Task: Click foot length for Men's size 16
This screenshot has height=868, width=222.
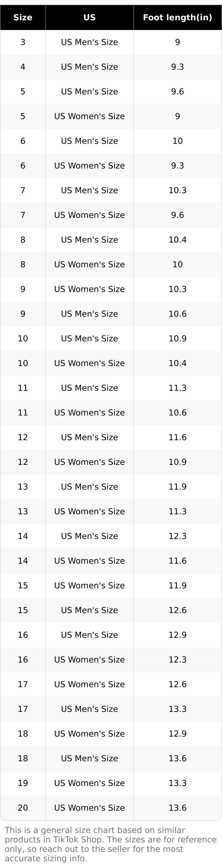Action: click(177, 635)
